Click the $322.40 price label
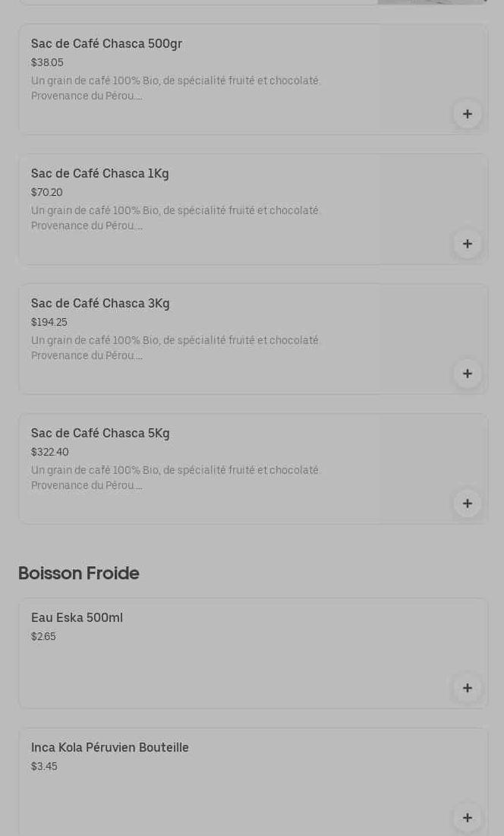 point(50,453)
